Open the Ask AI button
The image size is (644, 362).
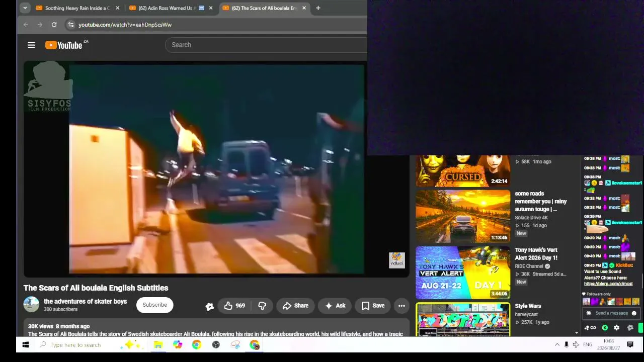click(x=335, y=306)
